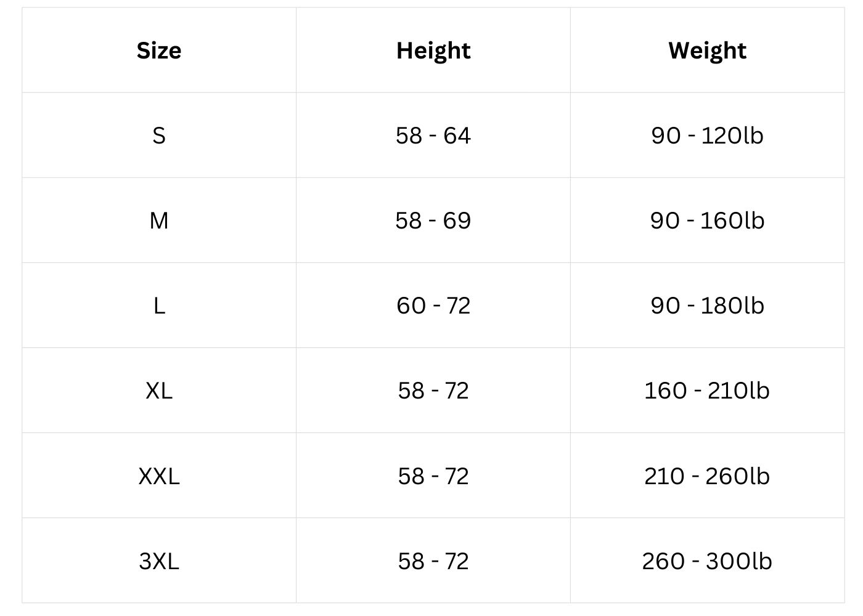Click the height cell in the 3XL row
The width and height of the screenshot is (863, 616).
tap(433, 561)
